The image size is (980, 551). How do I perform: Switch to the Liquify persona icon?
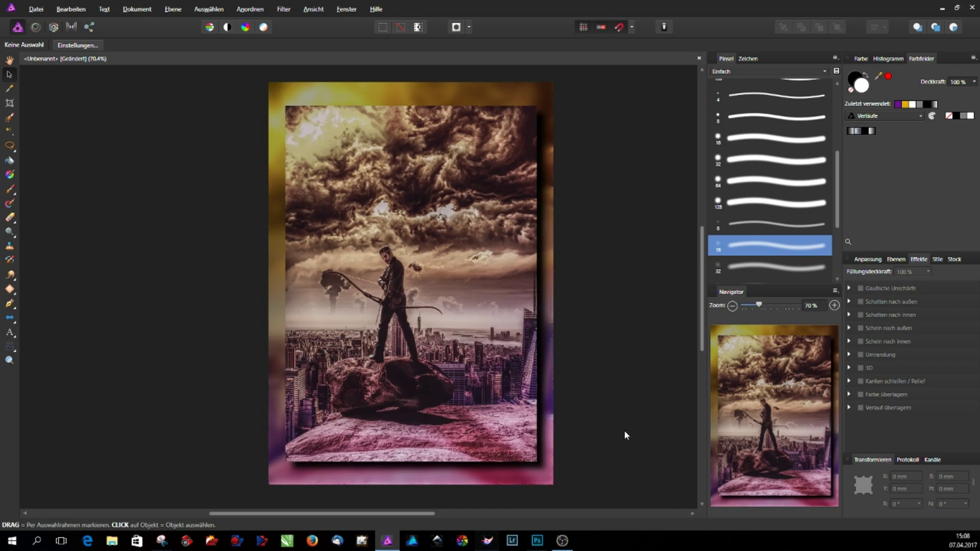36,27
